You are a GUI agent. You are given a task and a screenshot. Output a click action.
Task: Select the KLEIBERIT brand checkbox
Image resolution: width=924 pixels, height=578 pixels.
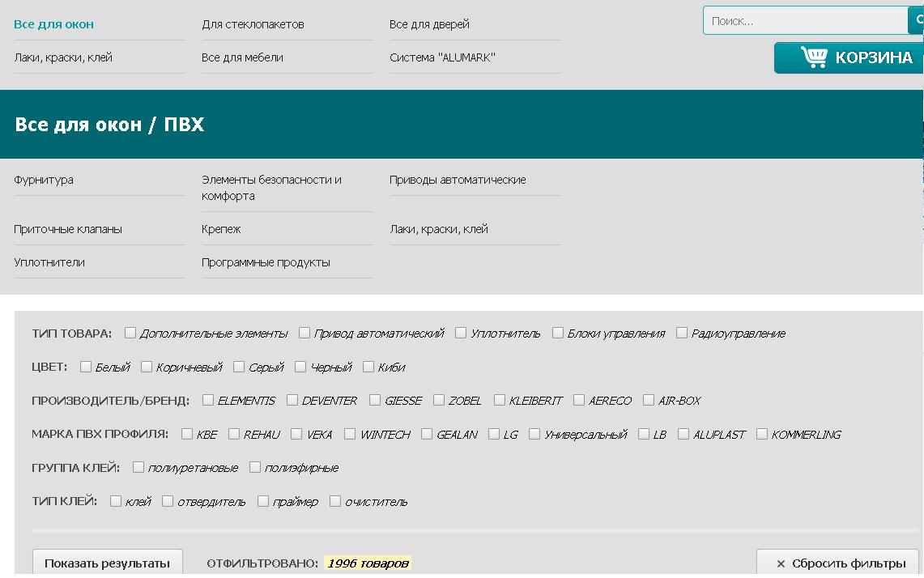[x=500, y=400]
